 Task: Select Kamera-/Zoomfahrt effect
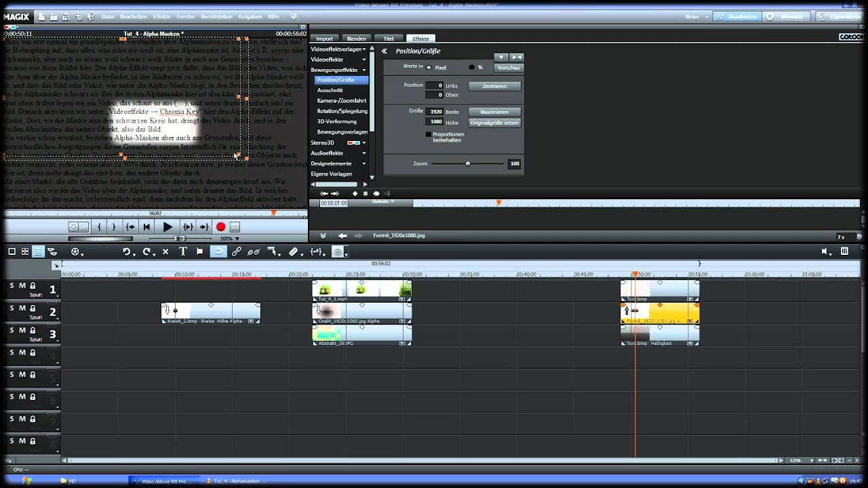pos(341,100)
